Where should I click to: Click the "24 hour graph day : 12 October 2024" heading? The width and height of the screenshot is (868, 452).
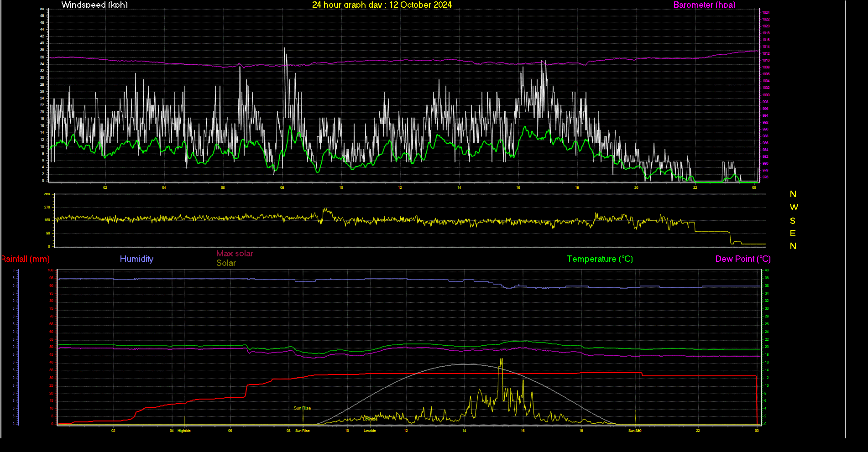(382, 5)
